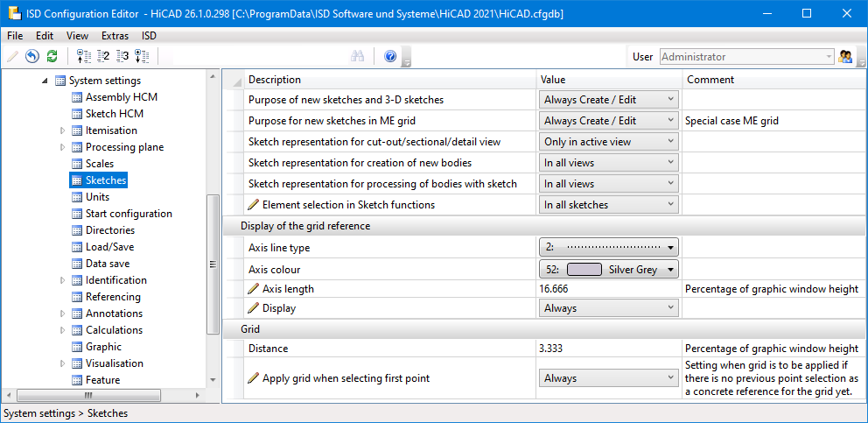The width and height of the screenshot is (868, 423).
Task: Collapse the tree with the up-arrow icon
Action: pos(83,57)
